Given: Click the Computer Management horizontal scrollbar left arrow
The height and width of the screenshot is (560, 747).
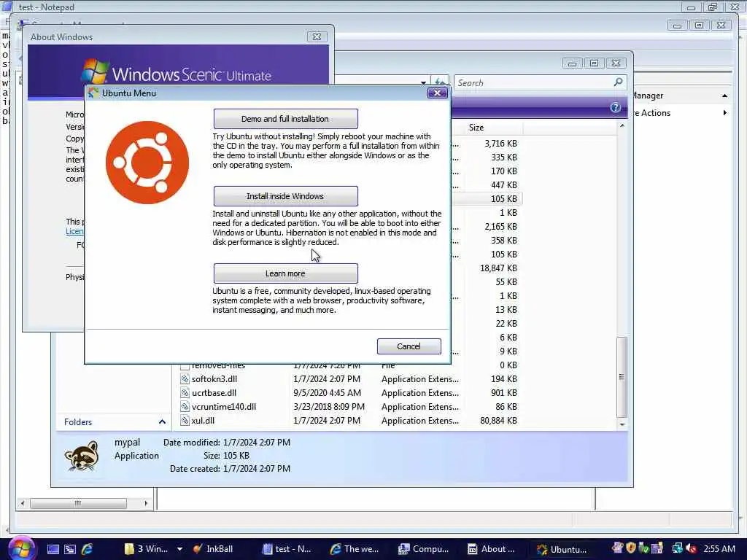Looking at the screenshot, I should pyautogui.click(x=23, y=503).
